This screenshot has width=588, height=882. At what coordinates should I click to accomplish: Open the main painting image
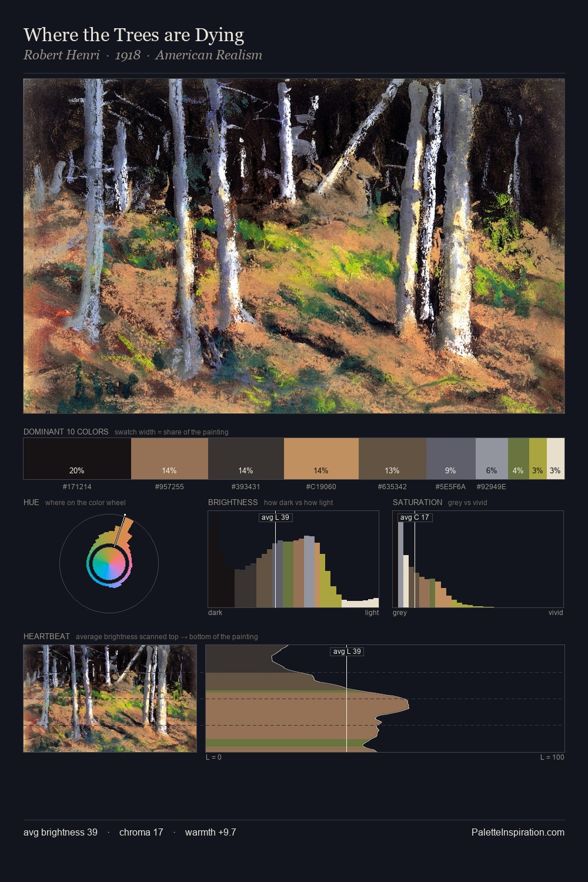coord(294,246)
